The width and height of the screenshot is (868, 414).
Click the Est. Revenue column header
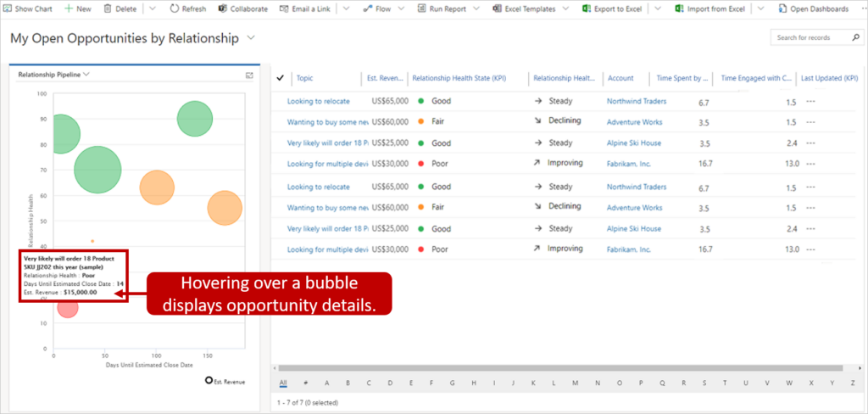click(x=385, y=78)
